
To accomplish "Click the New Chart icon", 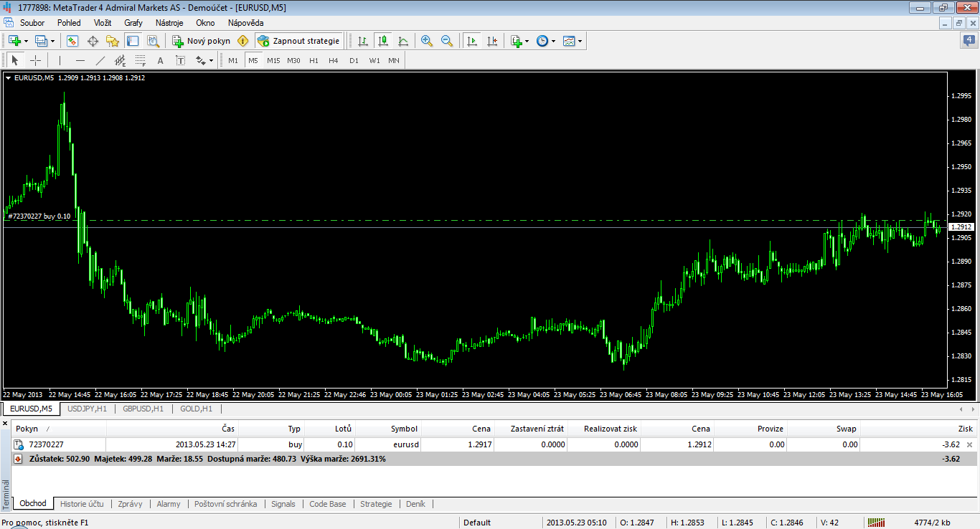I will 14,41.
